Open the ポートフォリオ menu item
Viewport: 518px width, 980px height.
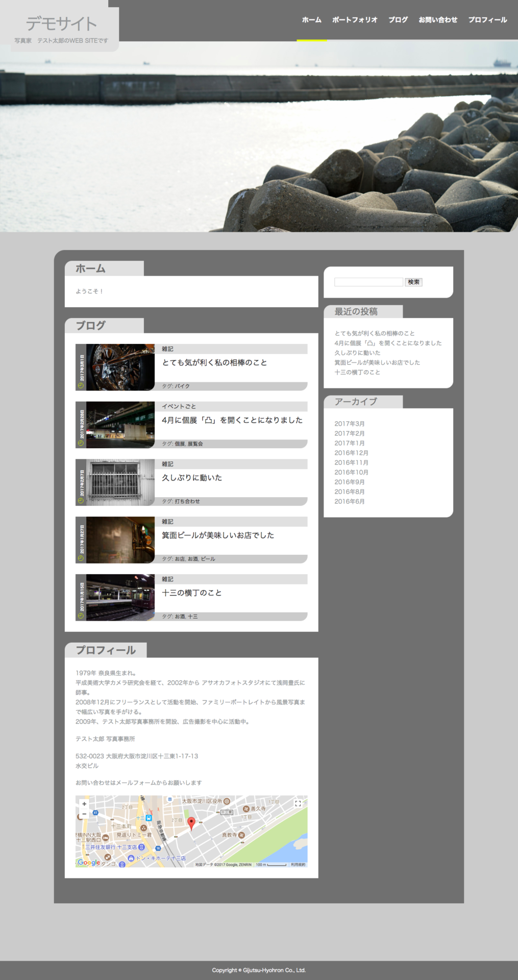pos(355,20)
